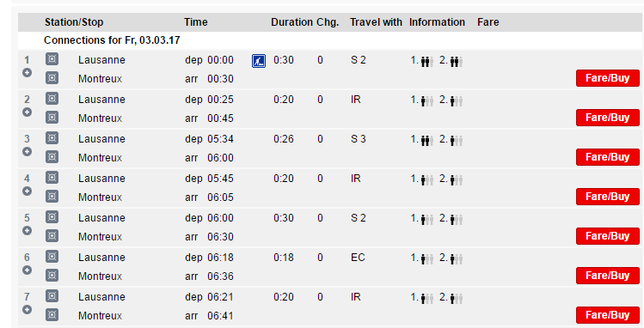Click the Montreux station icon for the 06:05 arrival

click(x=52, y=197)
